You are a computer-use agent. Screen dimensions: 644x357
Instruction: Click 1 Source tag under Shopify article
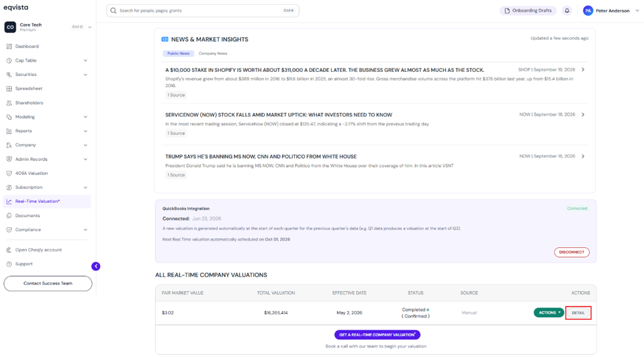point(176,95)
